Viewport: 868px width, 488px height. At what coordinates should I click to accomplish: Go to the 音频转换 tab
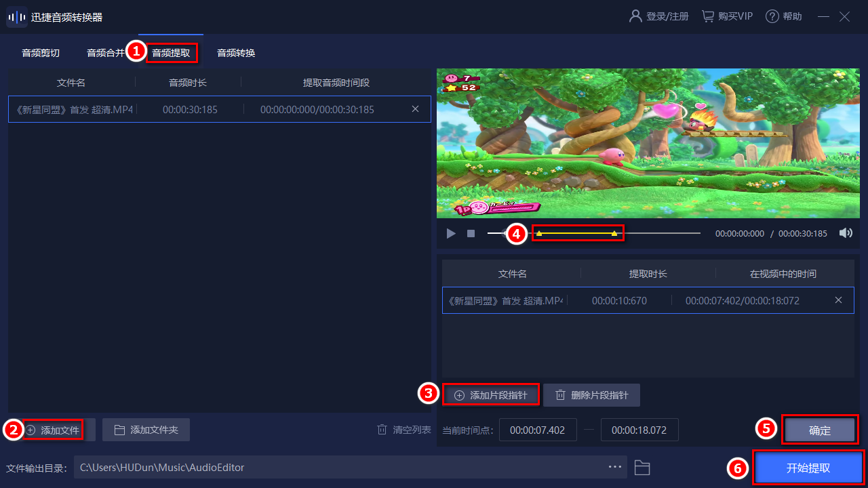tap(236, 53)
